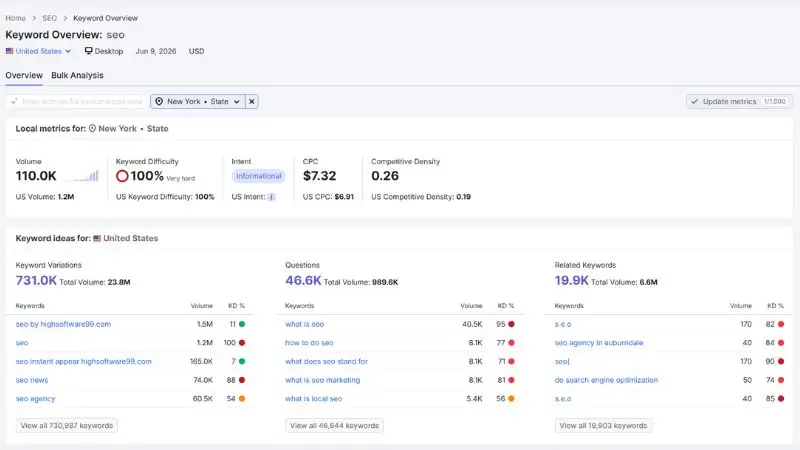Click the 731.0K keyword variations count
This screenshot has width=800, height=450.
(36, 281)
